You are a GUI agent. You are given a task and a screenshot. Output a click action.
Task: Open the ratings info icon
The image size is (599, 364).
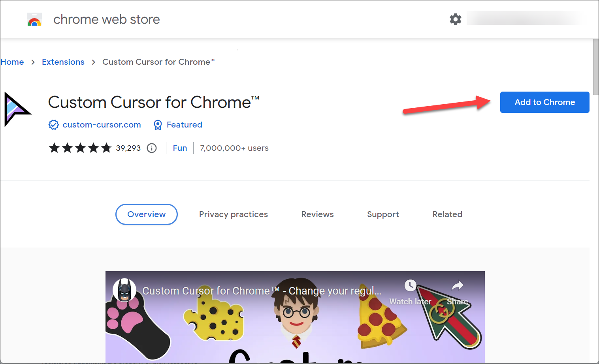(152, 148)
